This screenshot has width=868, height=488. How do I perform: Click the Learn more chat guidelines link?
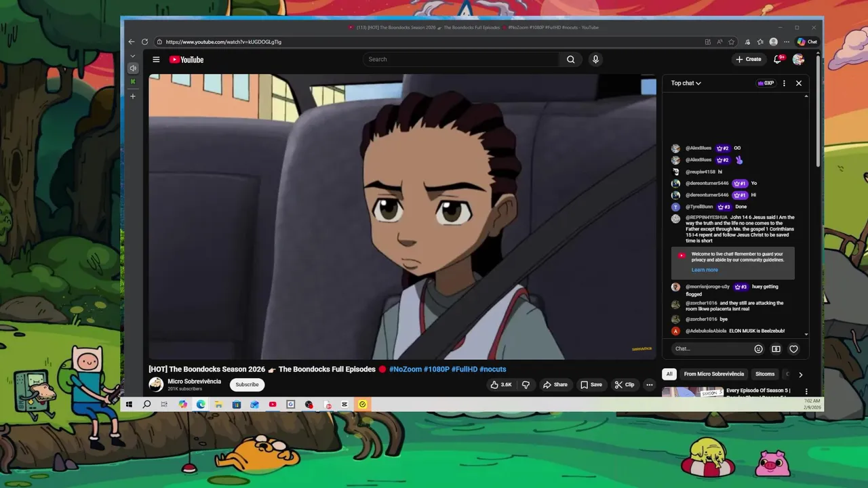[x=705, y=270]
